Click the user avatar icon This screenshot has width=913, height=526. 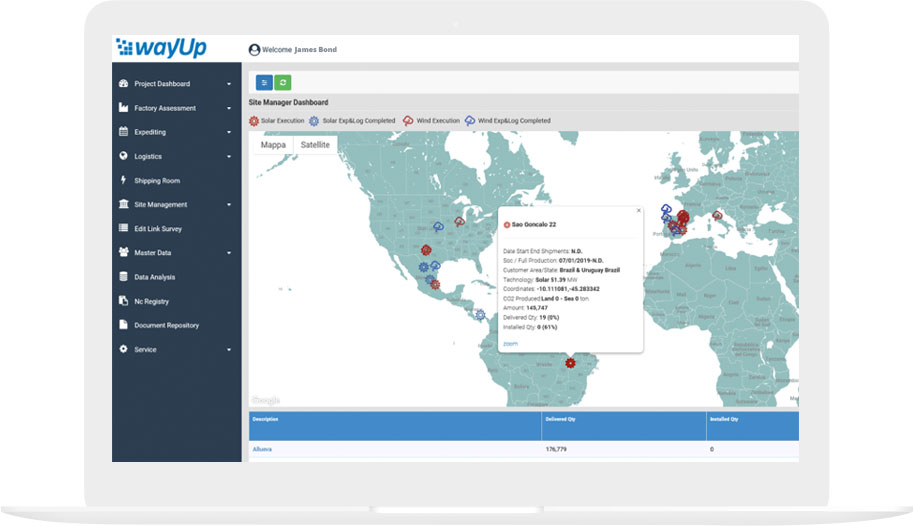pos(254,50)
